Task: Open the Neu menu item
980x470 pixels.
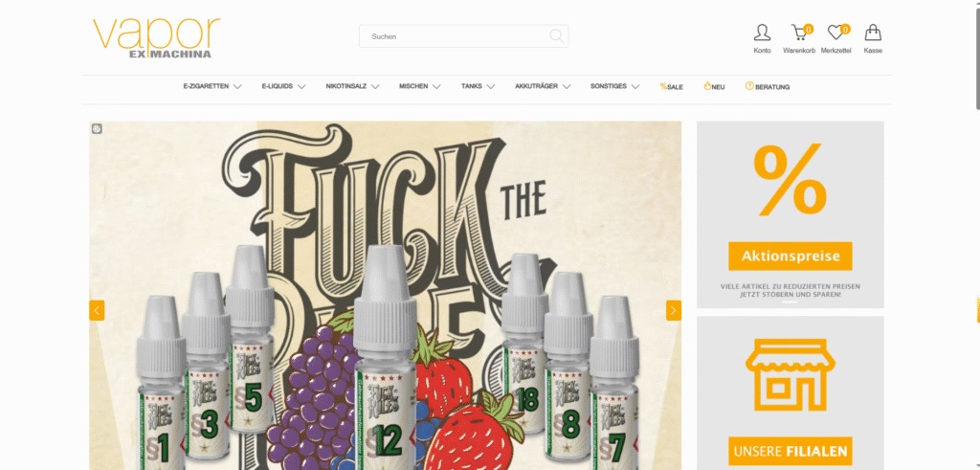Action: click(x=714, y=87)
